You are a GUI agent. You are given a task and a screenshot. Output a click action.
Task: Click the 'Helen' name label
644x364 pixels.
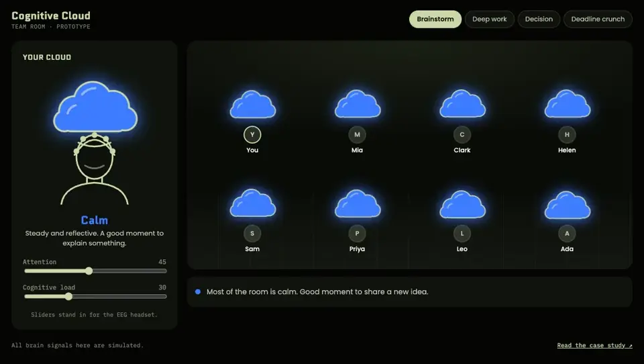tap(567, 150)
